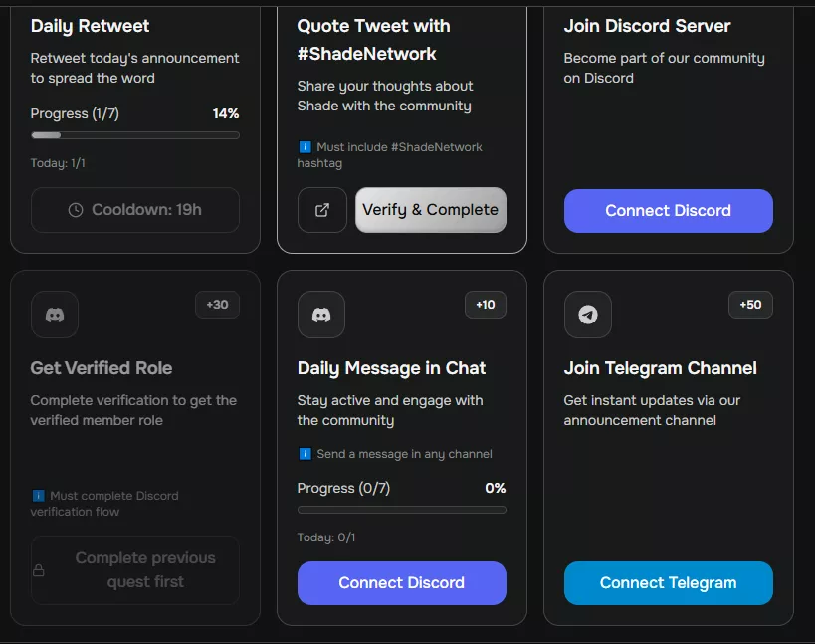Click the lock icon on locked quest button
The height and width of the screenshot is (644, 815).
[39, 570]
